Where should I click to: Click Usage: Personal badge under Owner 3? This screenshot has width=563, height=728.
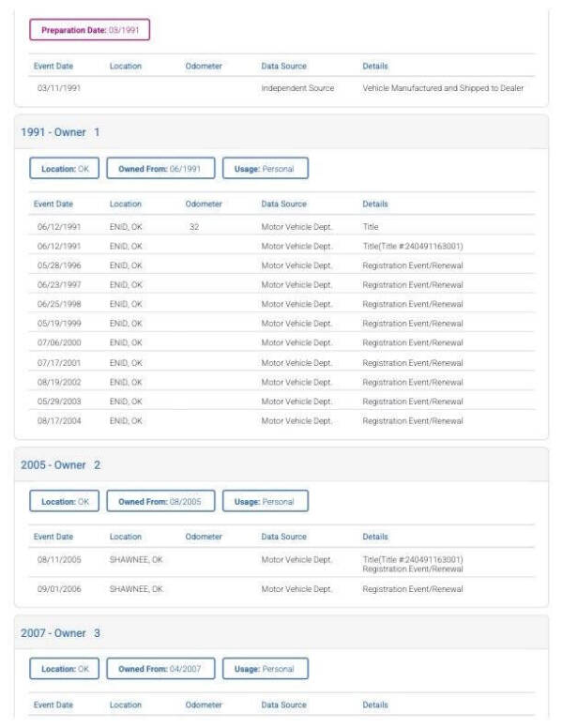click(x=265, y=669)
